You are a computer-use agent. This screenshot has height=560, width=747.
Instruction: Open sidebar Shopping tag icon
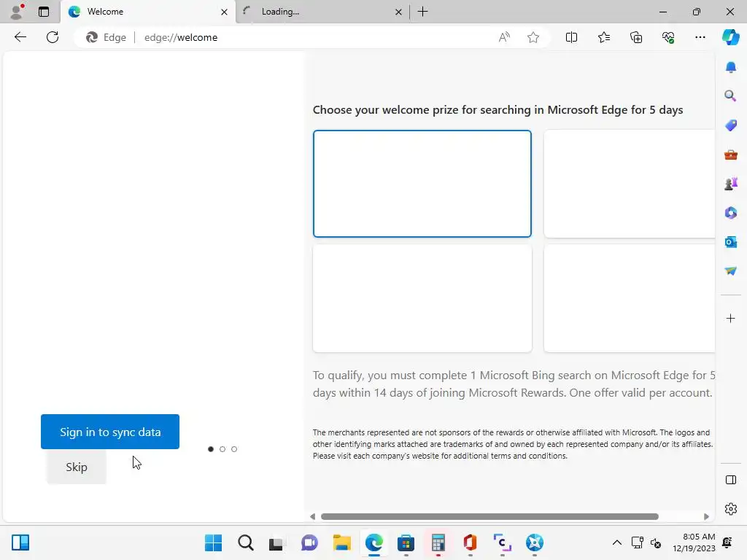pos(731,125)
